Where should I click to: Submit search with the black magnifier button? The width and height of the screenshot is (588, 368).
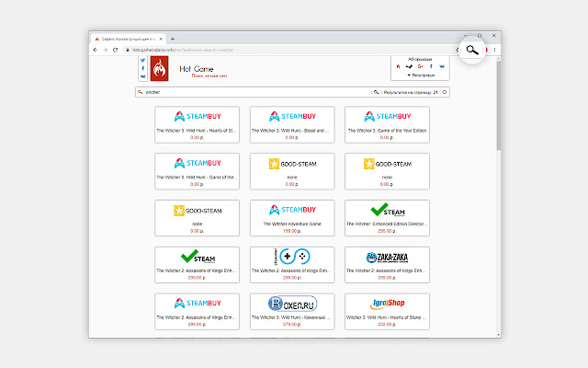(x=376, y=92)
